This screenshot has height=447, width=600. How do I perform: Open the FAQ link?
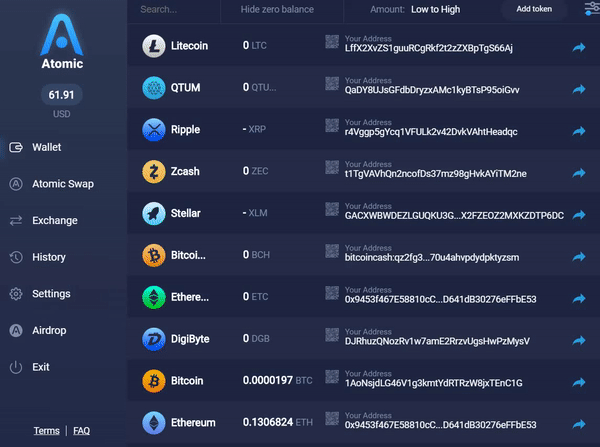(82, 431)
